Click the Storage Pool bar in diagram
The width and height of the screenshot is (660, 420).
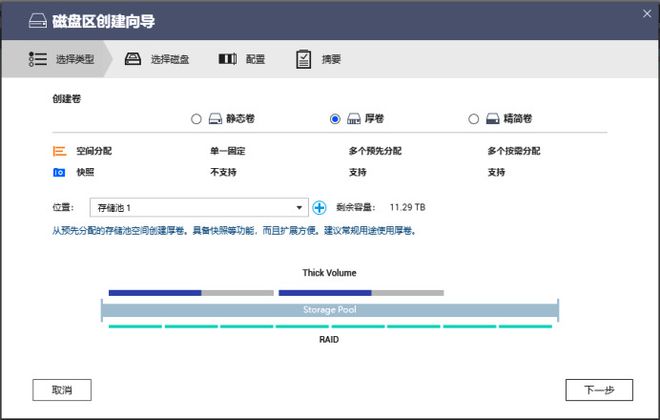coord(330,310)
